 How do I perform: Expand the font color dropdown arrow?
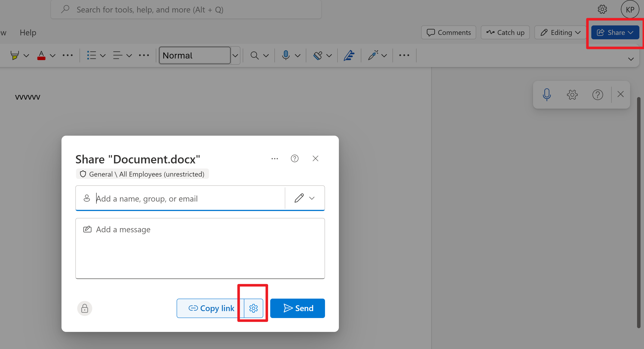pyautogui.click(x=52, y=55)
